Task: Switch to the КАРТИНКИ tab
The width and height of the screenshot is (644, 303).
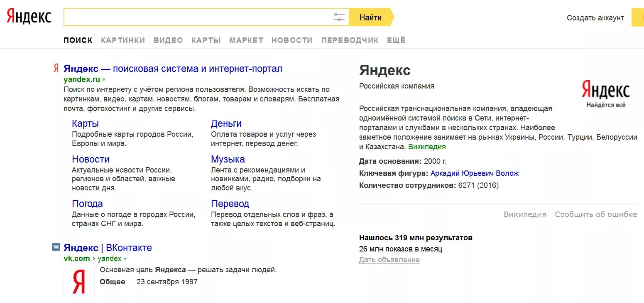Action: point(123,40)
